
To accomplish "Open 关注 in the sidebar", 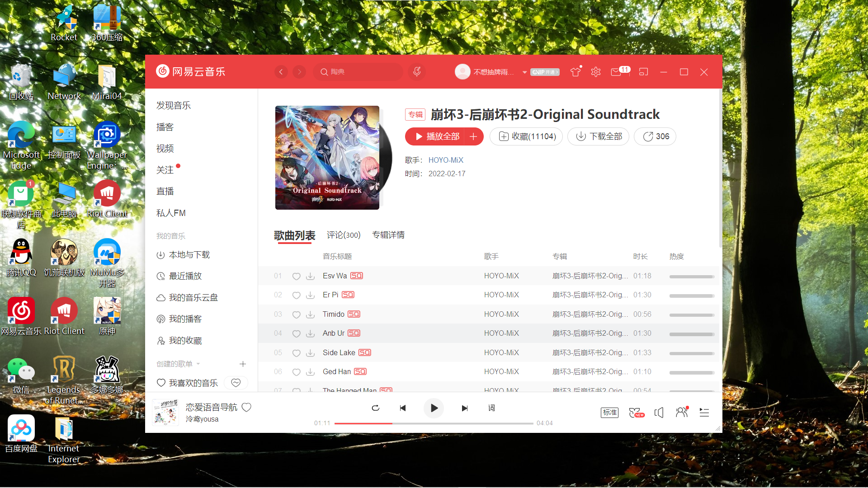I will (165, 170).
